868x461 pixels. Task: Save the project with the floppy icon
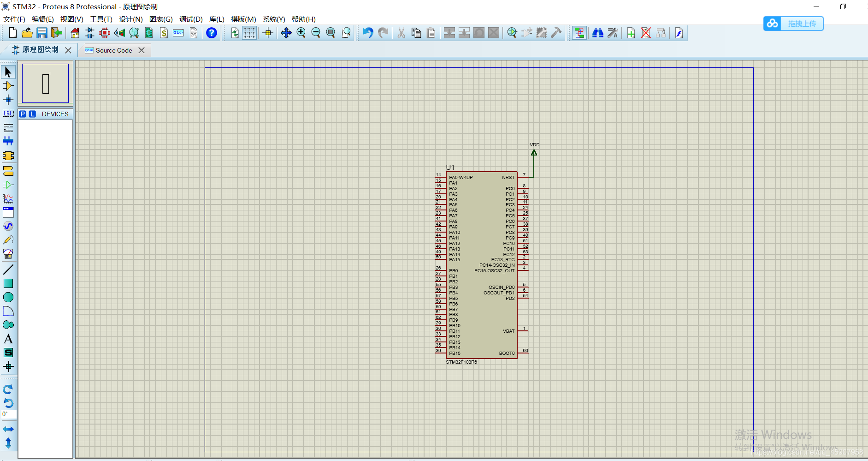[x=42, y=33]
